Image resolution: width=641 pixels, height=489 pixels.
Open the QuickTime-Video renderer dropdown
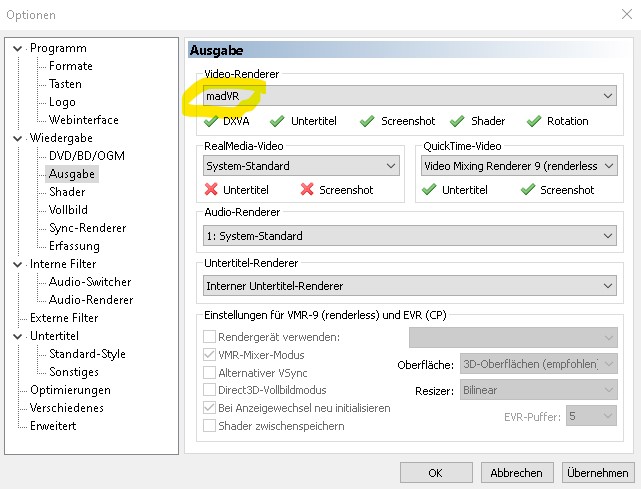pyautogui.click(x=519, y=166)
